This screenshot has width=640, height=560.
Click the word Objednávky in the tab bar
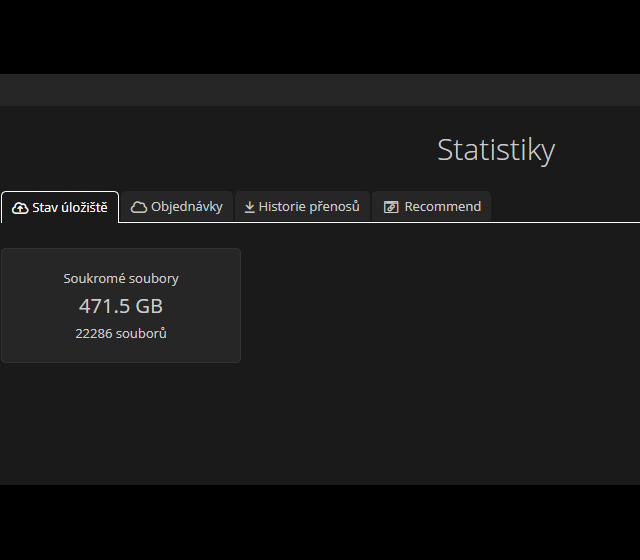point(187,207)
